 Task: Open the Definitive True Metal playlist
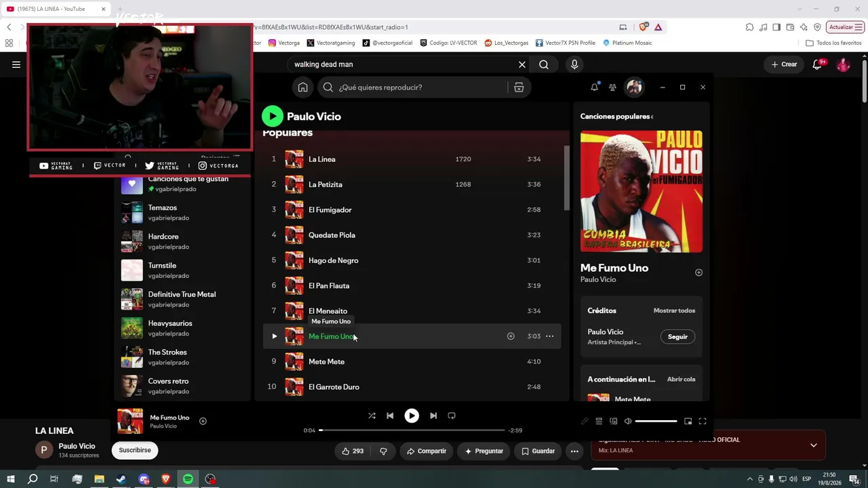[183, 299]
